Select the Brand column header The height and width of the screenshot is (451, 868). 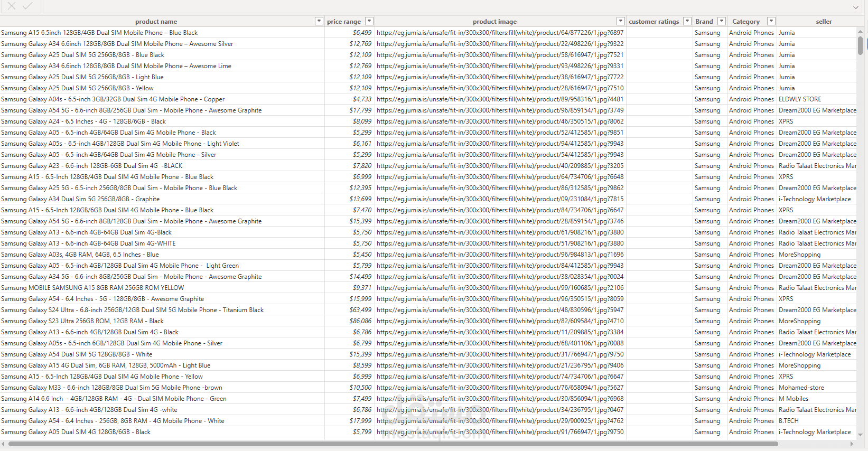click(x=704, y=22)
